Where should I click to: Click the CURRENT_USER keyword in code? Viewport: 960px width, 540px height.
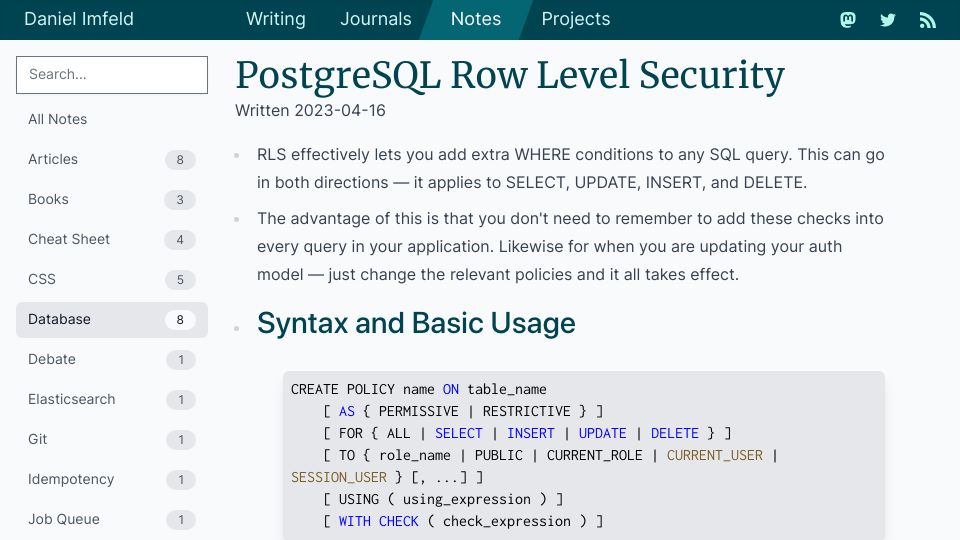tap(714, 456)
